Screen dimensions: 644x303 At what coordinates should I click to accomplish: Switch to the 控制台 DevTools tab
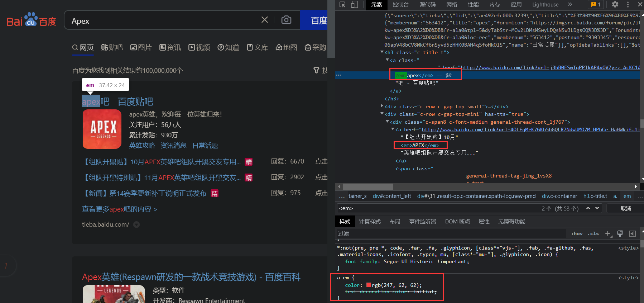click(400, 4)
